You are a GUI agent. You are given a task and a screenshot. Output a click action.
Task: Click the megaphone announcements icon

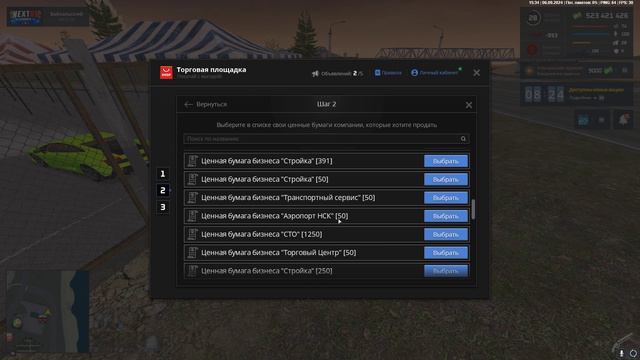(x=315, y=73)
